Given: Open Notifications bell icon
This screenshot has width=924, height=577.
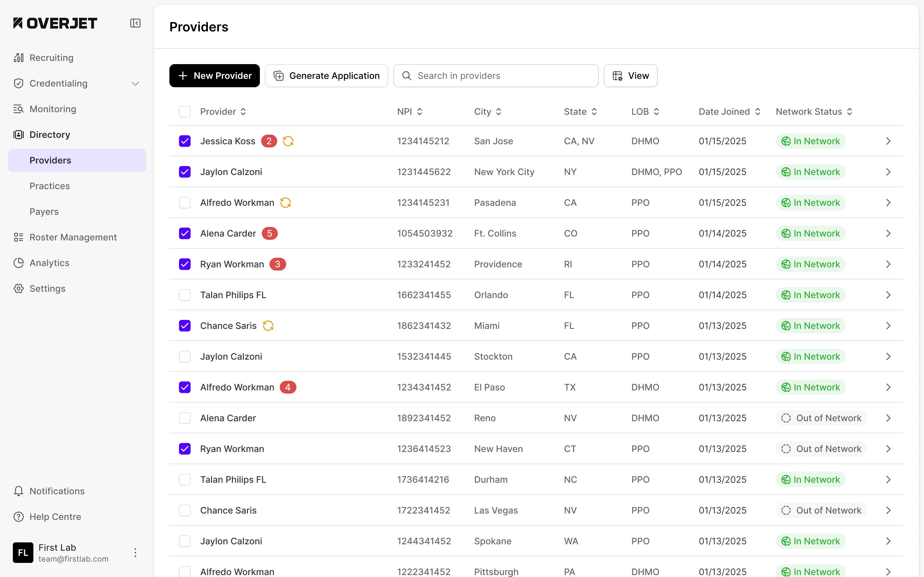Looking at the screenshot, I should pos(18,491).
